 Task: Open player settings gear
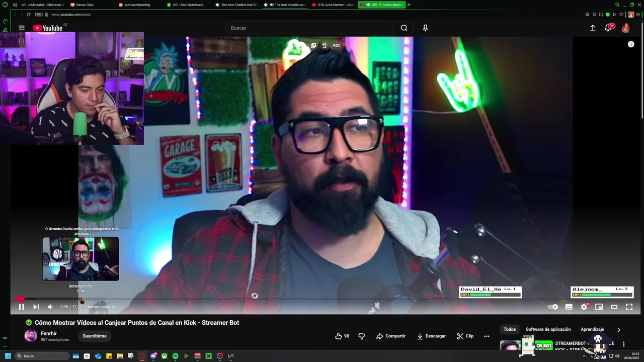pos(584,307)
